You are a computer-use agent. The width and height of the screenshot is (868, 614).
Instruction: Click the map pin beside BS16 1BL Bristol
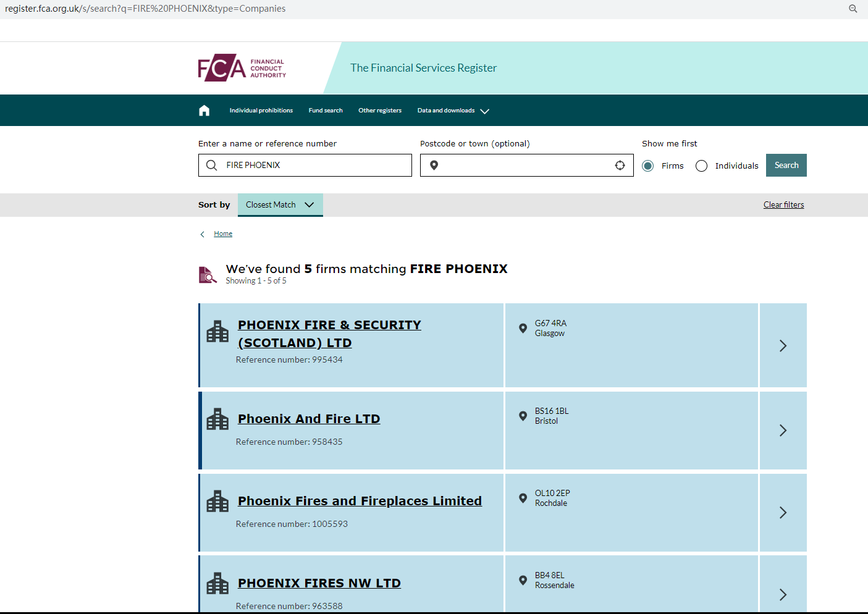[523, 416]
